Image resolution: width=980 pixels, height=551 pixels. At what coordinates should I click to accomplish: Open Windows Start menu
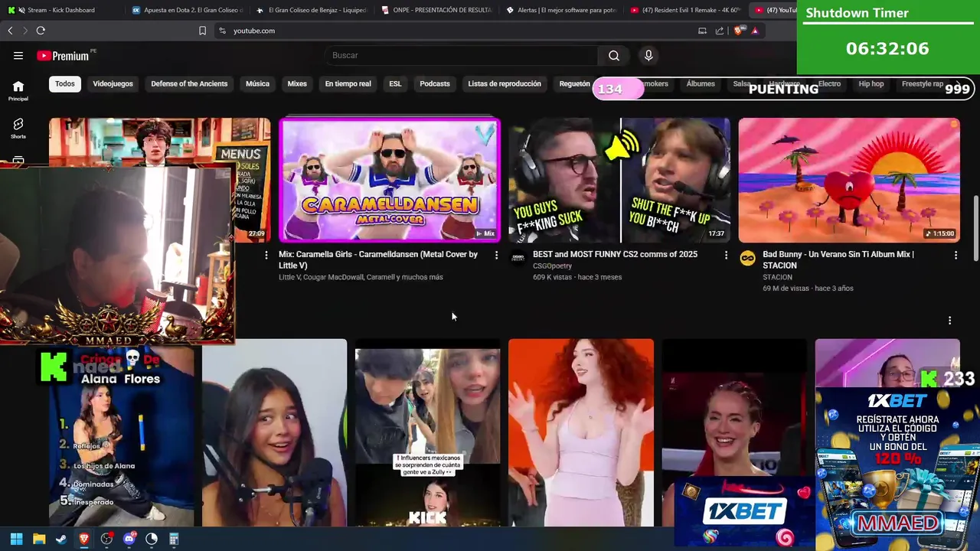click(16, 539)
